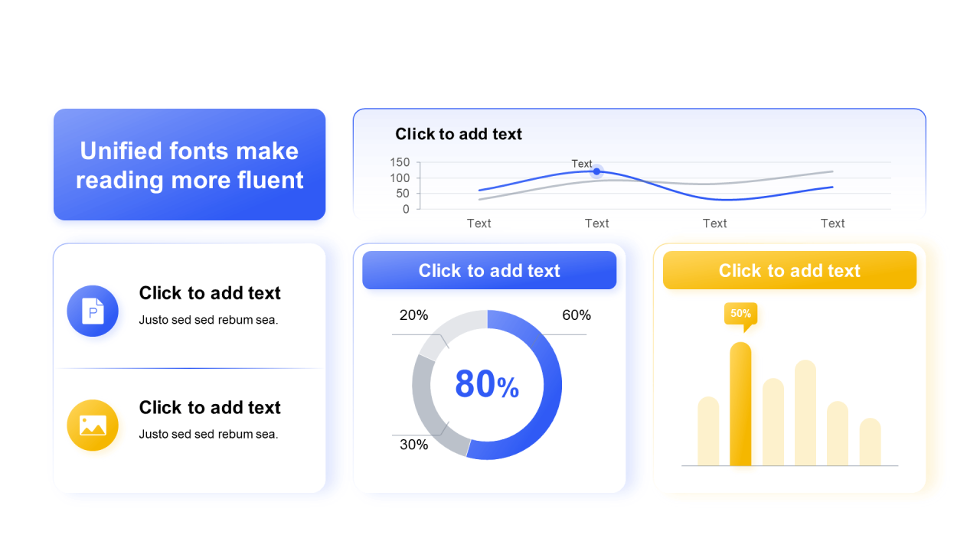Click the blue 'Click to add text' header
This screenshot has height=551, width=980.
click(x=489, y=270)
